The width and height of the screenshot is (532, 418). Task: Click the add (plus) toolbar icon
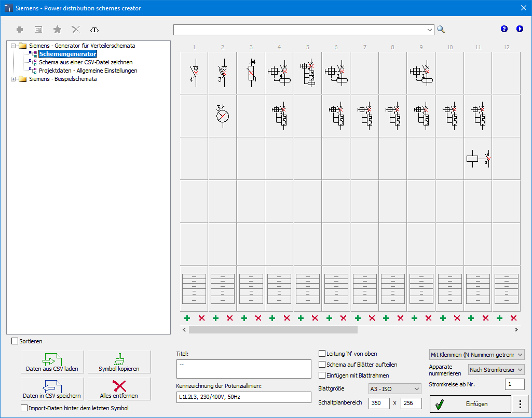[20, 30]
